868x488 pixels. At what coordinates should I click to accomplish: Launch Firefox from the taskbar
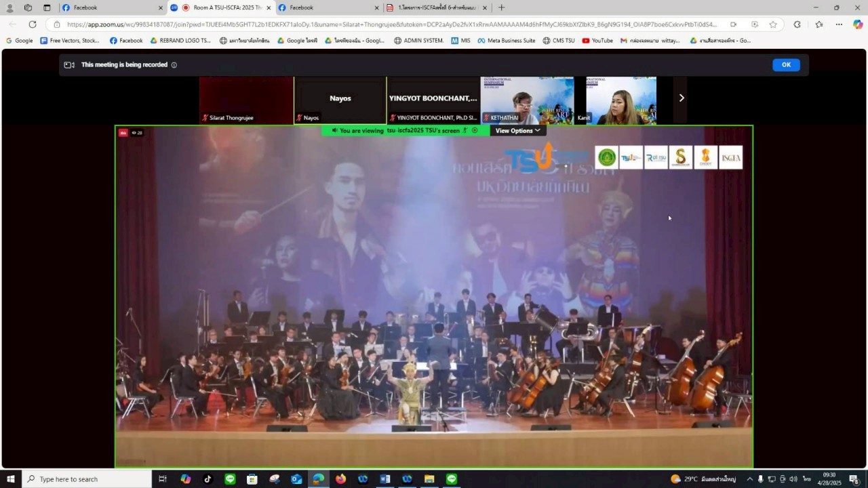[x=340, y=479]
